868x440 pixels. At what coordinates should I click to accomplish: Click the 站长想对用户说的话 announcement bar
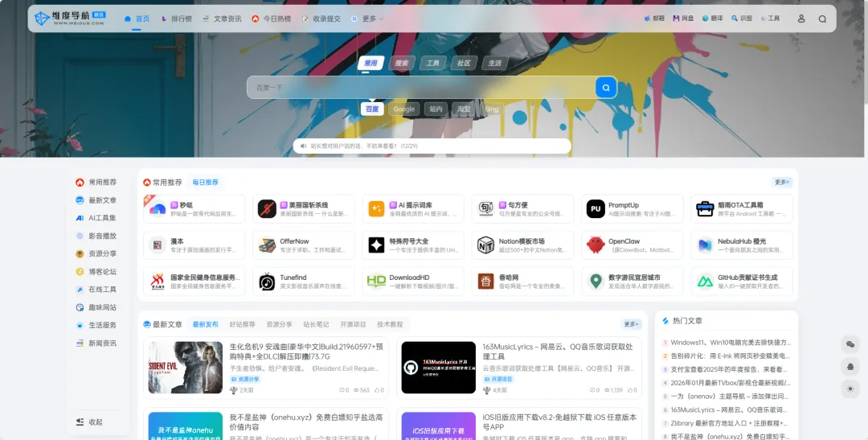click(432, 146)
